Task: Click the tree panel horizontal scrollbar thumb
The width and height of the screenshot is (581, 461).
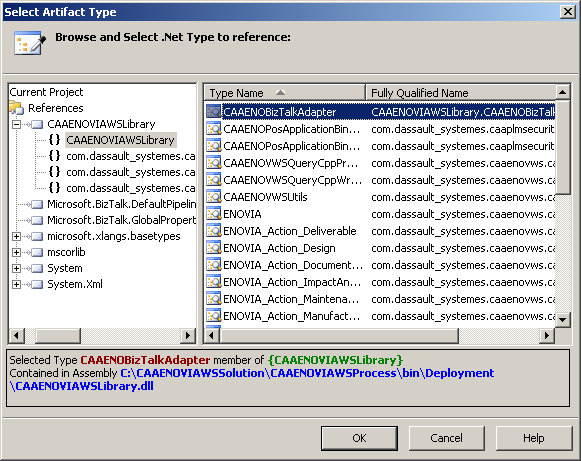Action: click(58, 336)
